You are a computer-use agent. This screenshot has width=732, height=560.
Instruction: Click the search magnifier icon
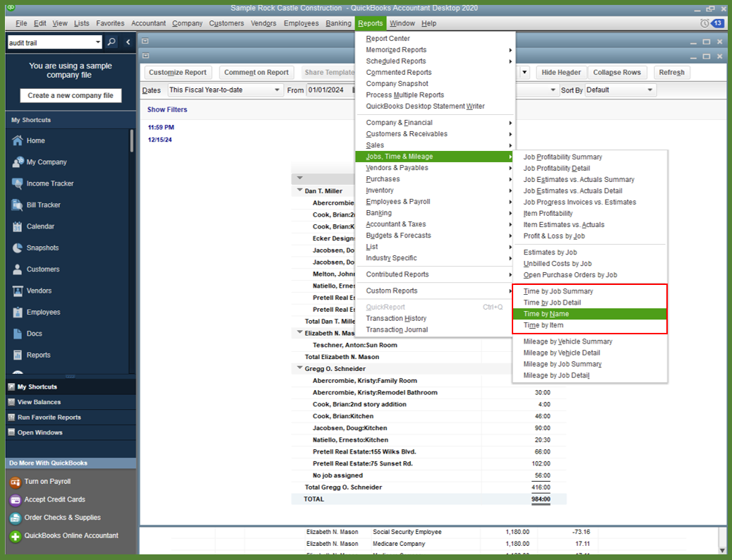tap(111, 42)
